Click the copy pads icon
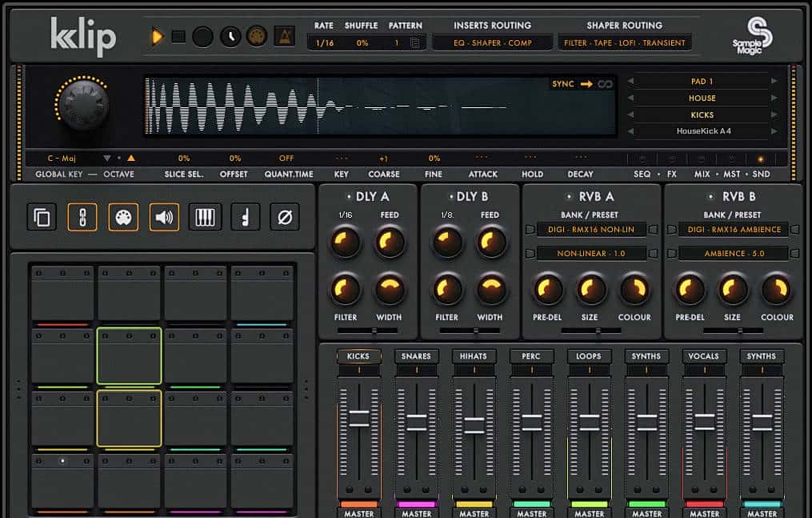Screen dimensions: 812x518 [41, 217]
